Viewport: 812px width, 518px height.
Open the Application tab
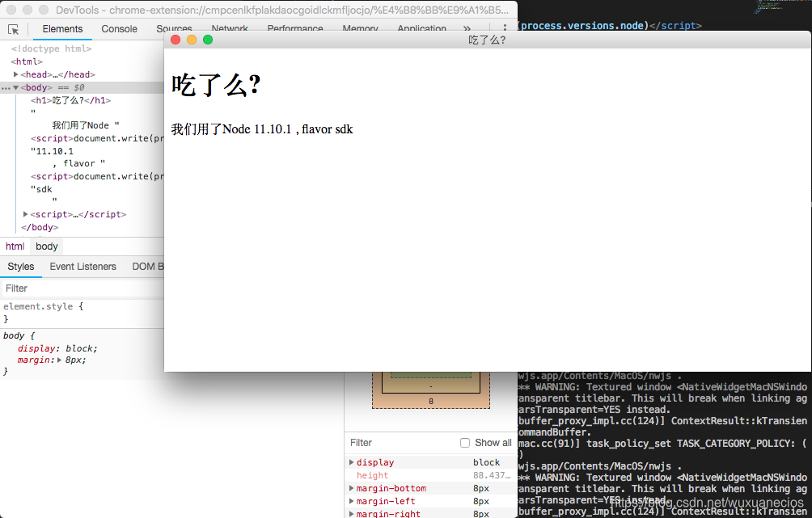(421, 28)
